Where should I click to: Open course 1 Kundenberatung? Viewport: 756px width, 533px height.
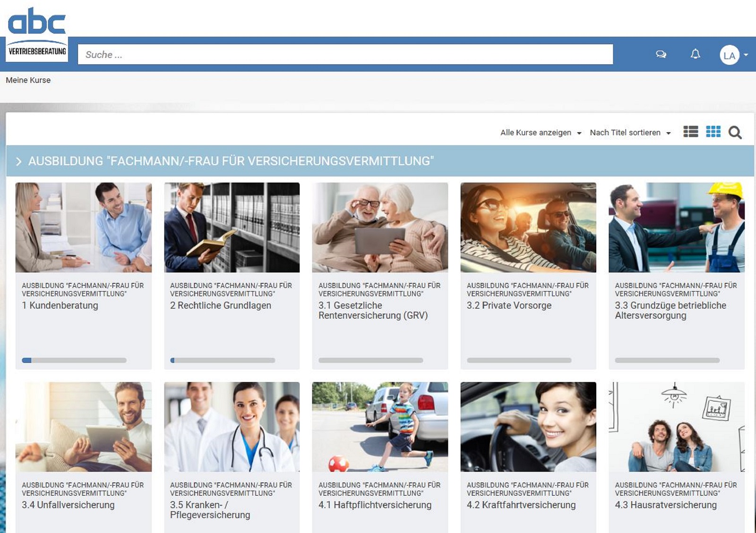[60, 305]
